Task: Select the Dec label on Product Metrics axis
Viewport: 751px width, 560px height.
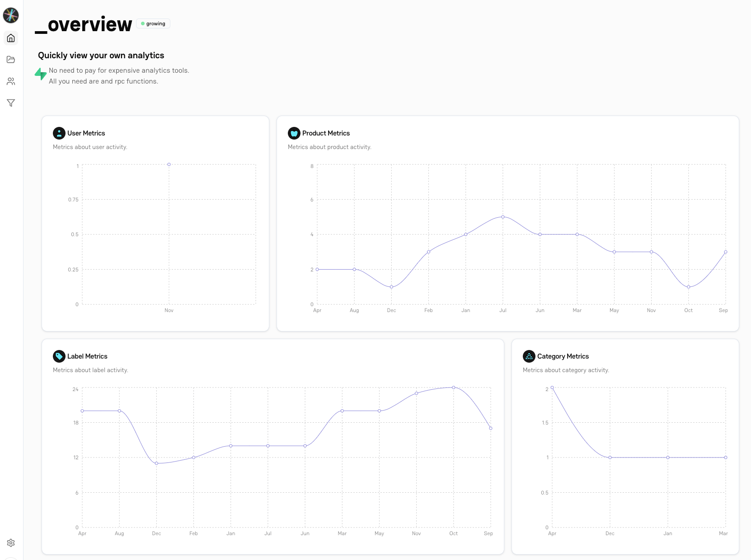Action: pyautogui.click(x=391, y=311)
